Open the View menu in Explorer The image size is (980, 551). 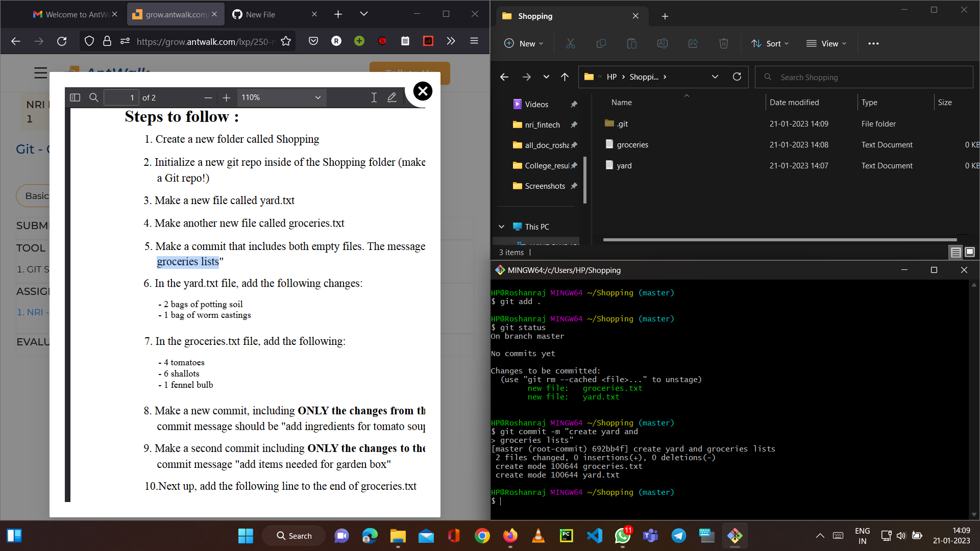tap(826, 43)
